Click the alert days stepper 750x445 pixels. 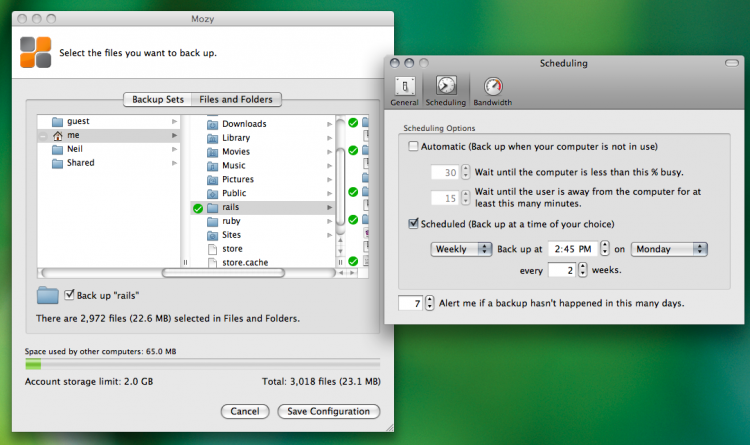coord(430,303)
